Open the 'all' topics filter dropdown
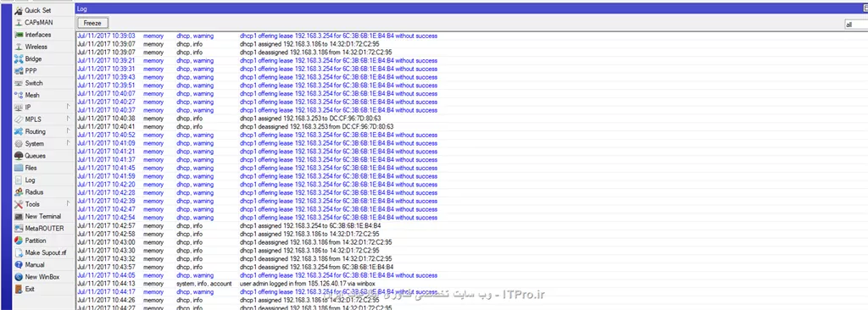Image resolution: width=868 pixels, height=310 pixels. tap(856, 25)
